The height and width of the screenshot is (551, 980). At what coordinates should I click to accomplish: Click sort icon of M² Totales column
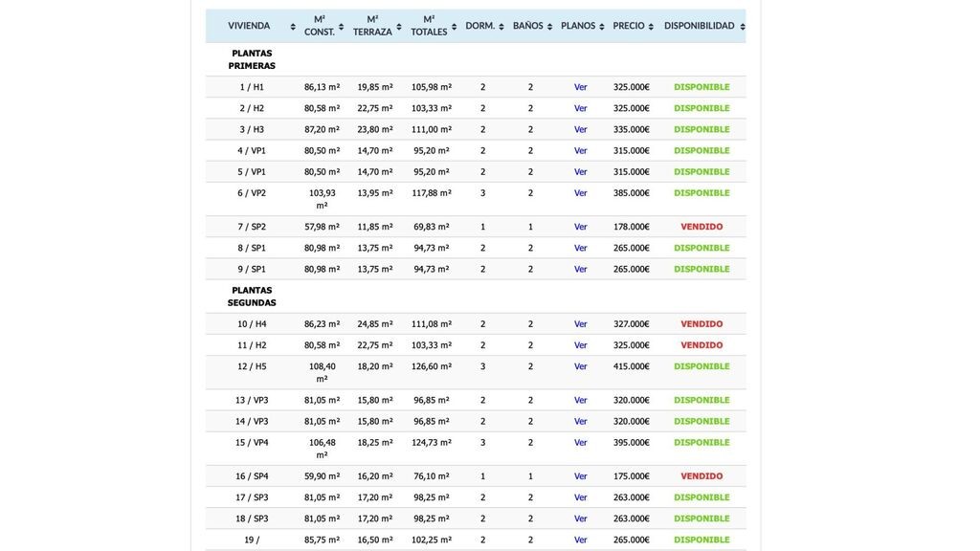point(454,27)
